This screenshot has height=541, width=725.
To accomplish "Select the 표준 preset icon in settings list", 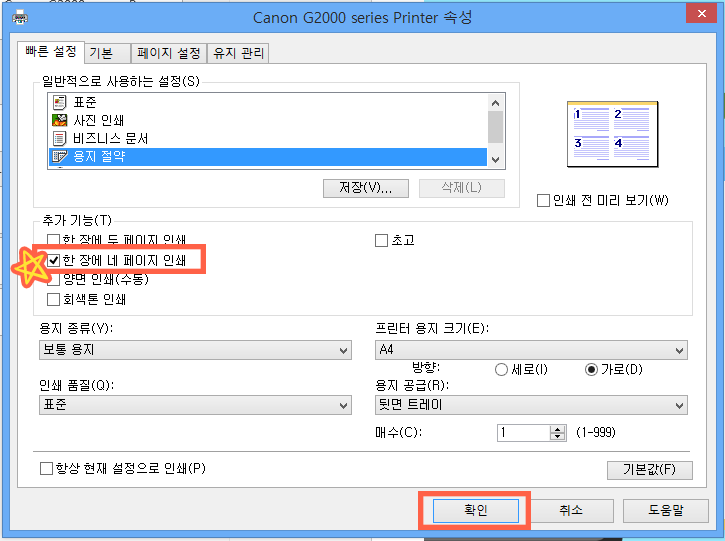I will click(60, 102).
